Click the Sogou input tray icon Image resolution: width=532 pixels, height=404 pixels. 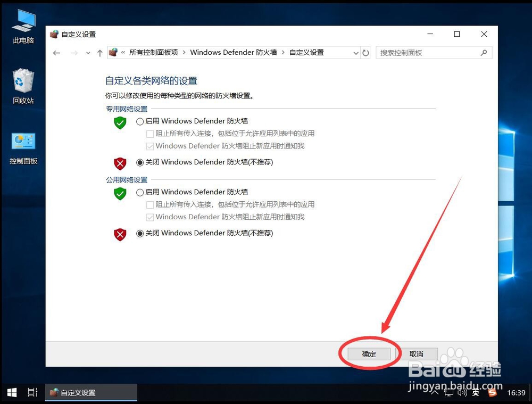click(x=492, y=393)
